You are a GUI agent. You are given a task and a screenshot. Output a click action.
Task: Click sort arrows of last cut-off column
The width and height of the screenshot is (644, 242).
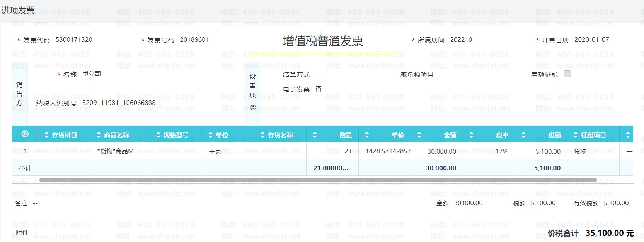(x=628, y=135)
